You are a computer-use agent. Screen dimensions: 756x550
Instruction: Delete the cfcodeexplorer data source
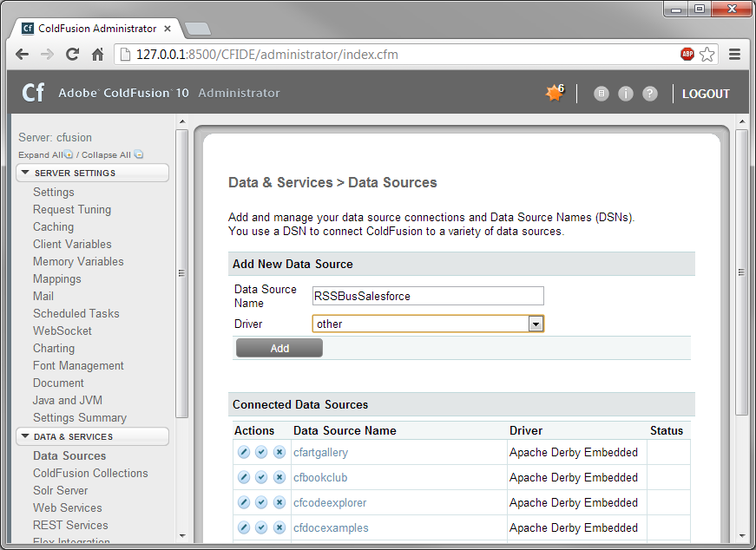[x=279, y=502]
